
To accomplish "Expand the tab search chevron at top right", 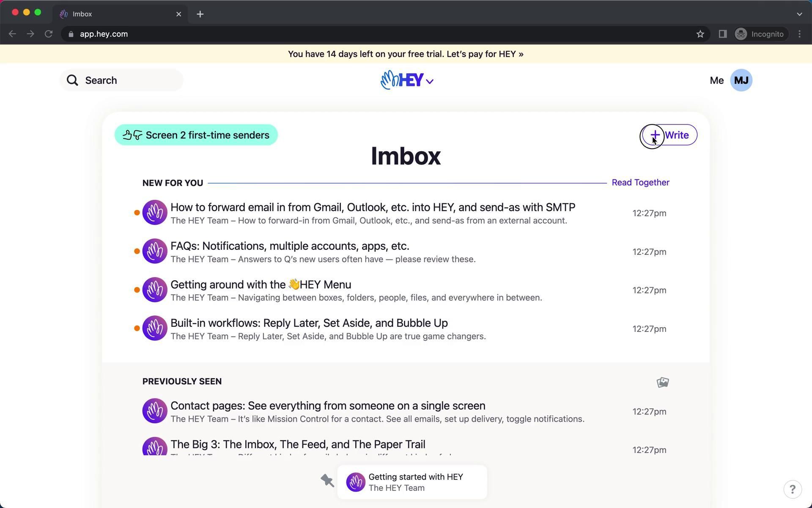I will (799, 14).
